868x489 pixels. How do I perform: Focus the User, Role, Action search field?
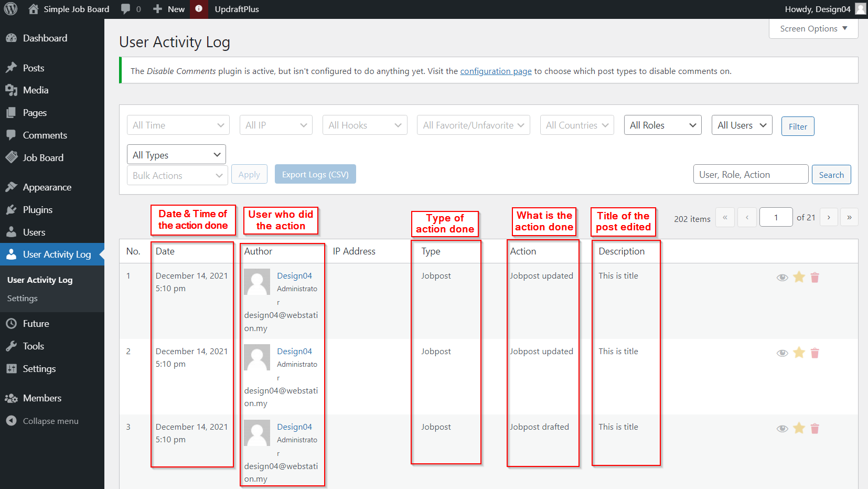(x=751, y=174)
